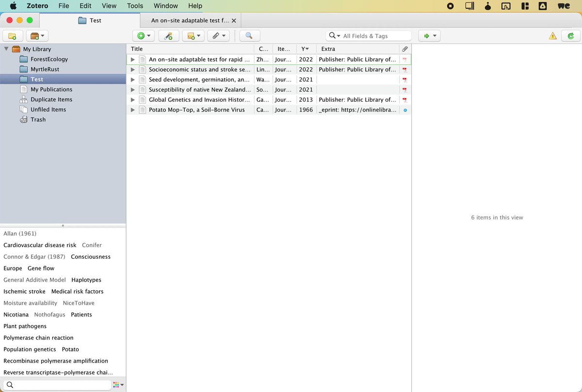This screenshot has height=392, width=582.
Task: Expand the An on-site adaptable test item
Action: click(133, 60)
